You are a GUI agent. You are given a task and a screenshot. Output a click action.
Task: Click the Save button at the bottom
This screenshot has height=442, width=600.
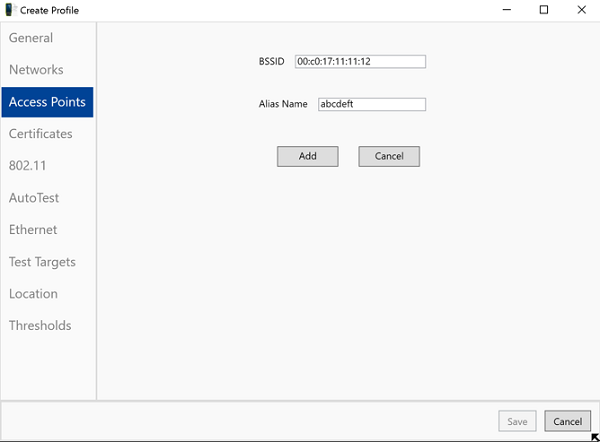517,422
